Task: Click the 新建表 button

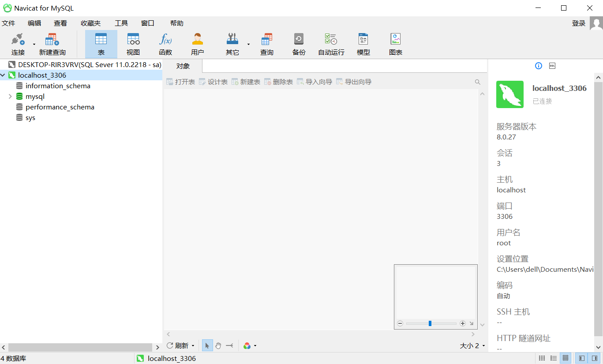Action: click(246, 82)
